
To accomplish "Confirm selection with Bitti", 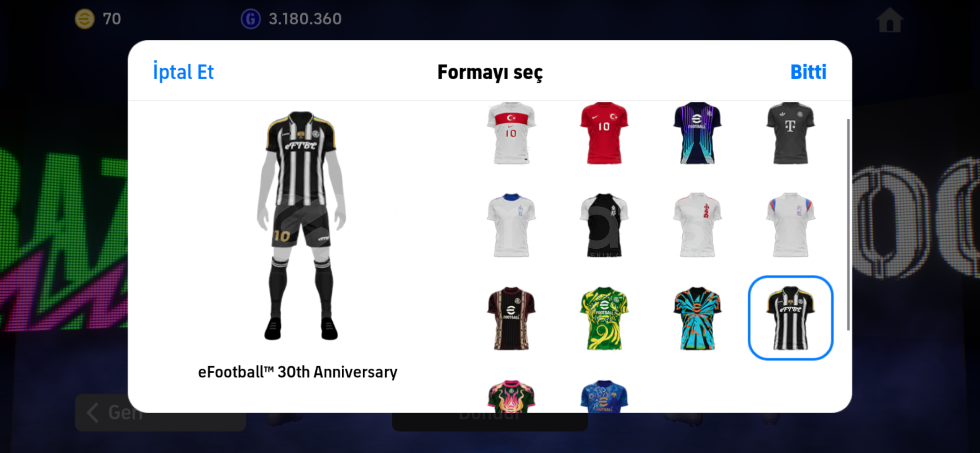I will pyautogui.click(x=808, y=72).
